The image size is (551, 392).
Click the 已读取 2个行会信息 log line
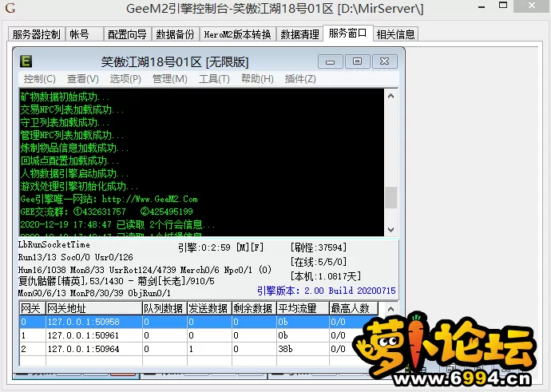(x=117, y=224)
